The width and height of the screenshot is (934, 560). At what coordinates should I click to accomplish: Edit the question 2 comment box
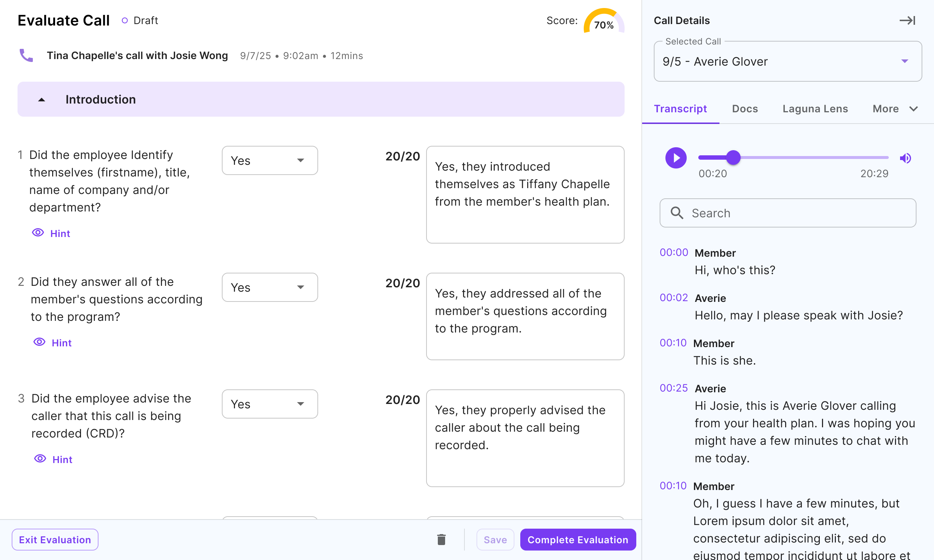[525, 316]
